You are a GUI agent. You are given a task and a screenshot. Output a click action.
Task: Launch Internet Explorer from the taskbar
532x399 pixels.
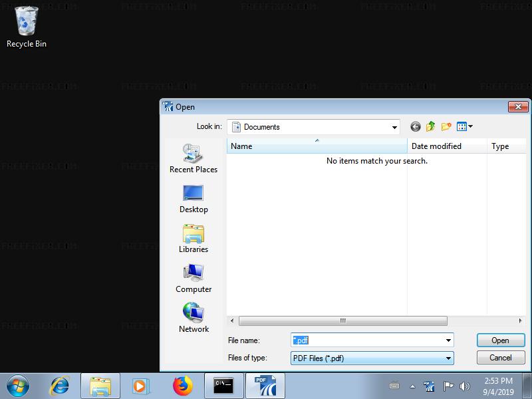(60, 386)
